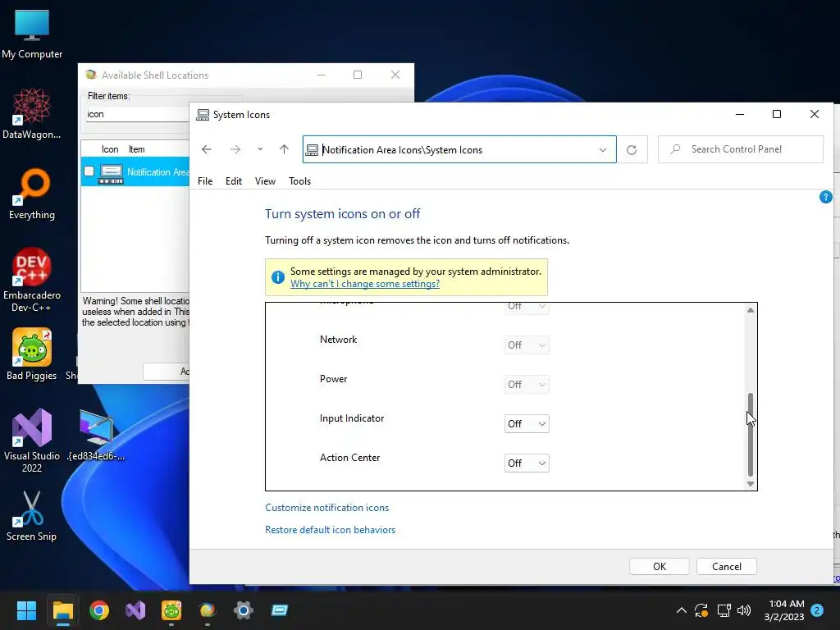This screenshot has height=630, width=840.
Task: Open Why can't I change some settings link
Action: pos(365,284)
